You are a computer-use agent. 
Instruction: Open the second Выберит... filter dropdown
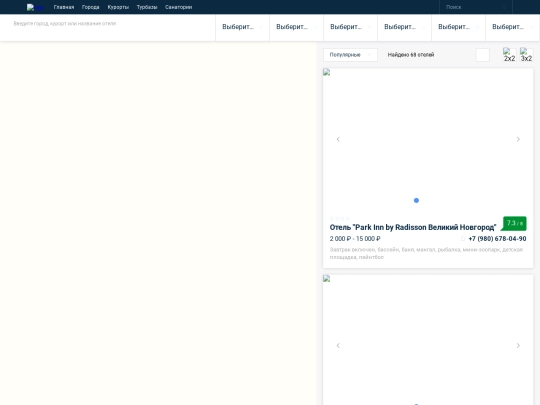pos(297,27)
